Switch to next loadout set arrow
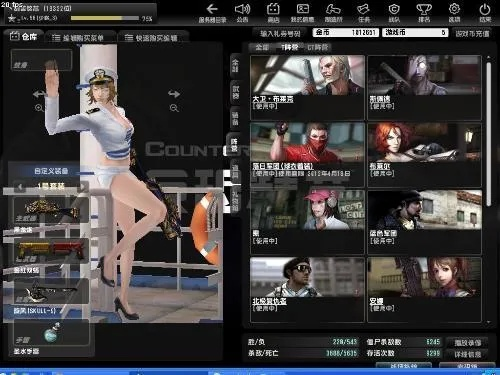The height and width of the screenshot is (375, 500). (x=83, y=187)
